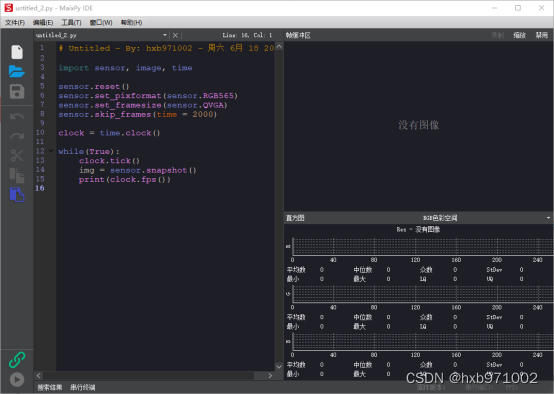Expand the untitled_2.py file dropdown

click(165, 35)
